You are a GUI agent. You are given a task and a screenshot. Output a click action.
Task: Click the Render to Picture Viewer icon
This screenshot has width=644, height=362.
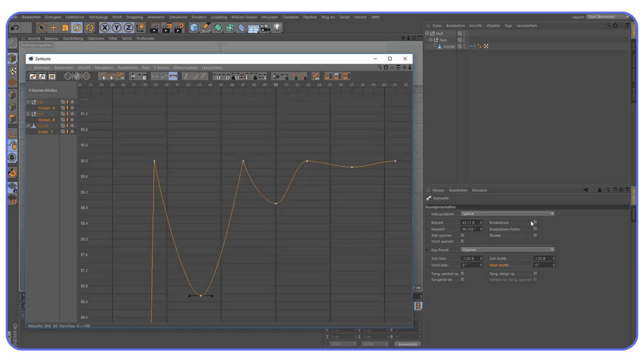167,27
